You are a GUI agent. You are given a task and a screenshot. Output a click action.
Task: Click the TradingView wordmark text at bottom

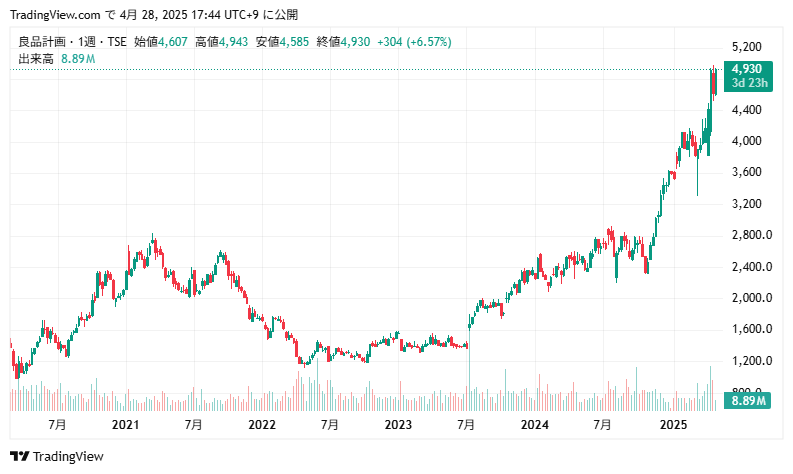pos(68,457)
